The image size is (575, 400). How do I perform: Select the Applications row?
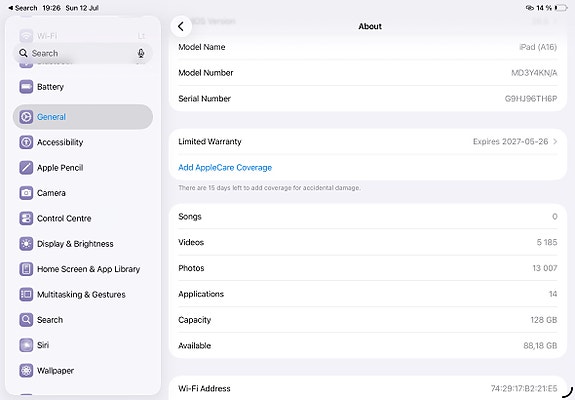pos(368,294)
